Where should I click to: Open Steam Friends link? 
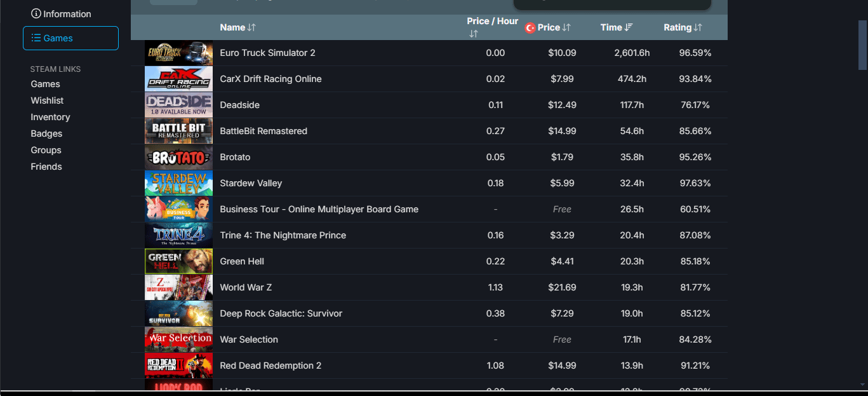tap(46, 167)
